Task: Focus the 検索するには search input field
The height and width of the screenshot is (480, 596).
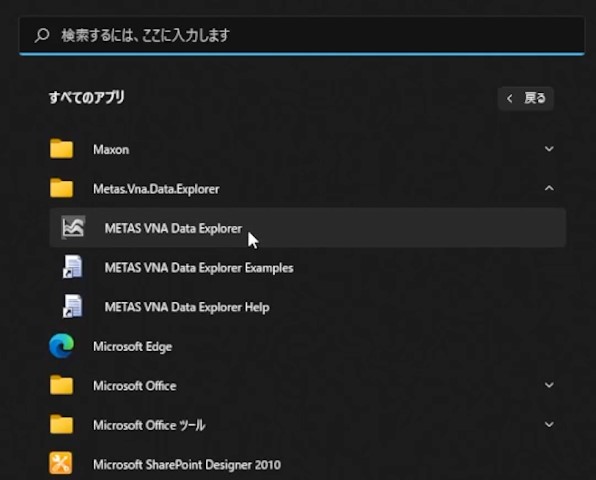Action: (302, 35)
